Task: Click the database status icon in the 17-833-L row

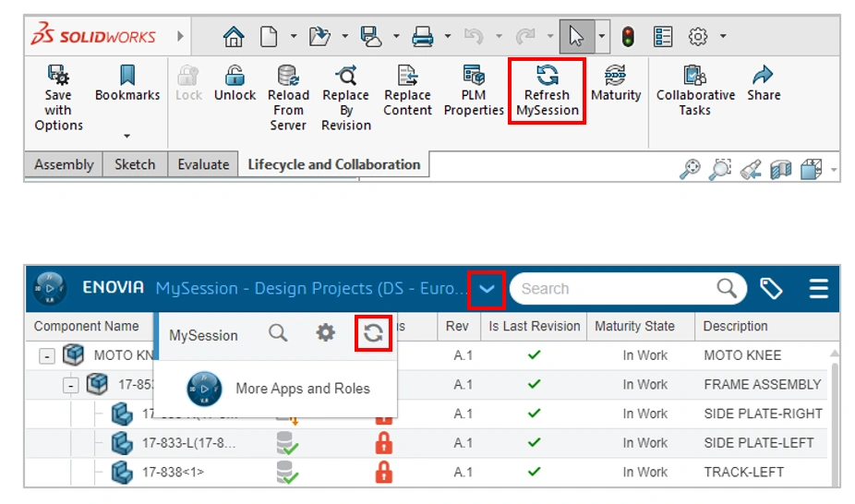Action: click(287, 443)
